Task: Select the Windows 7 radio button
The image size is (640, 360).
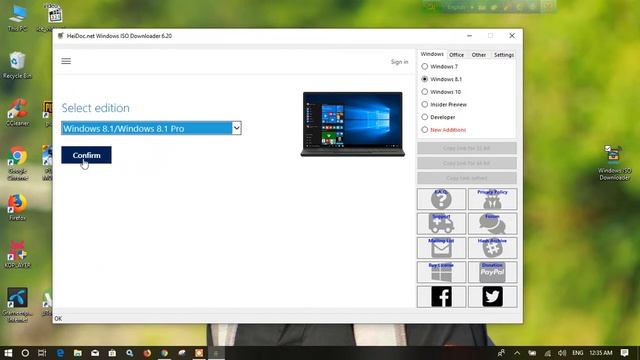Action: [x=425, y=66]
